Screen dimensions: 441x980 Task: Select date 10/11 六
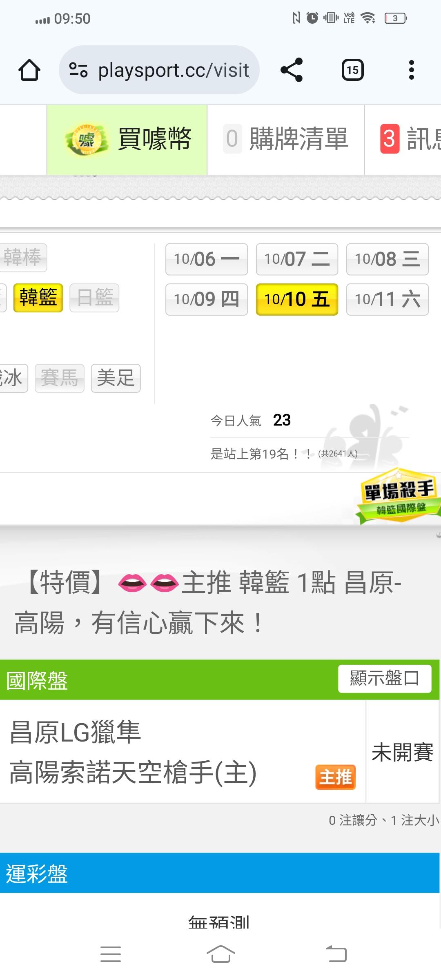click(x=387, y=299)
